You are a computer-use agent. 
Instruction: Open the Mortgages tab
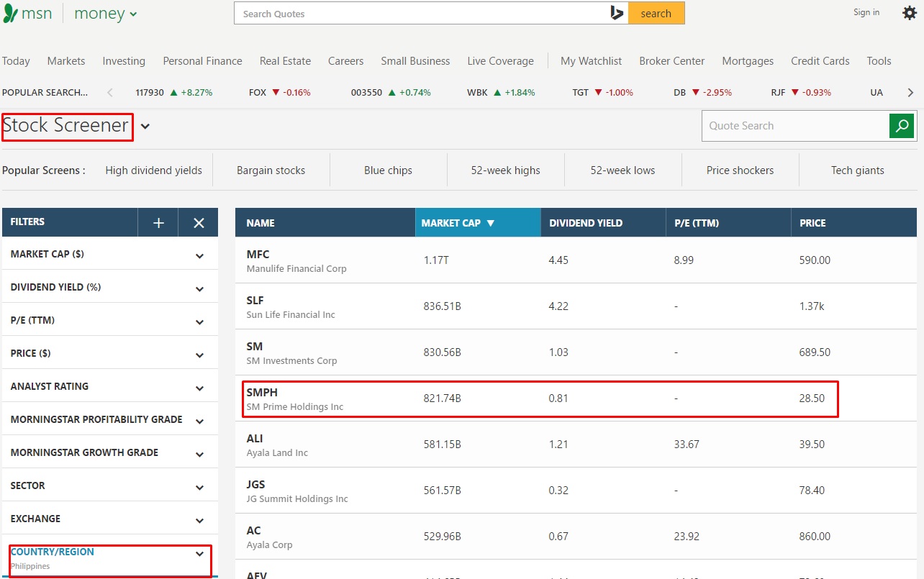(748, 61)
